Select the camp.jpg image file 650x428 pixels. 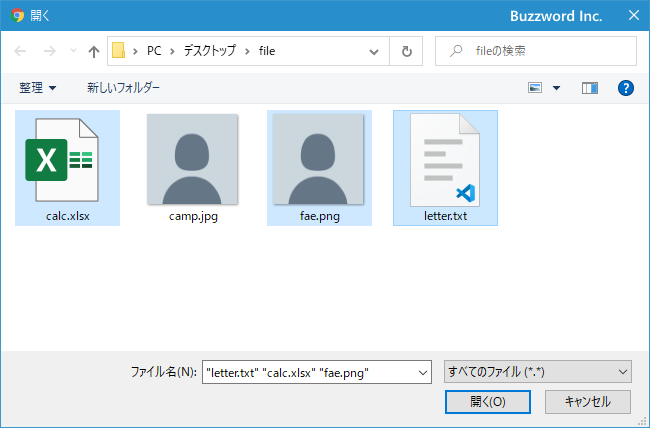[193, 168]
